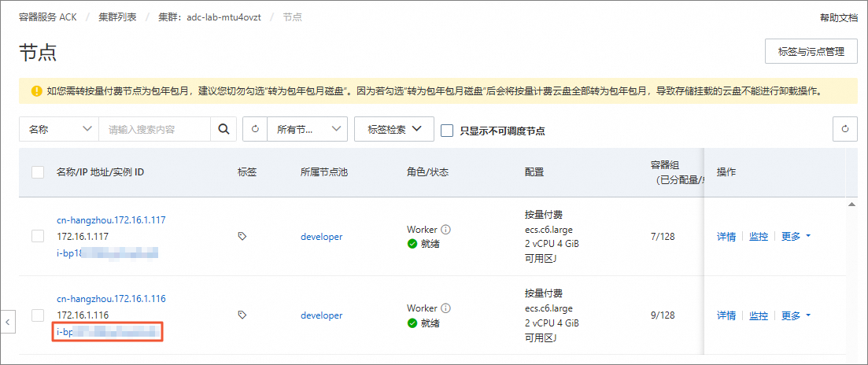Open 更多 menu for node 172.16.1.117
Viewport: 868px width, 365px height.
(x=796, y=237)
